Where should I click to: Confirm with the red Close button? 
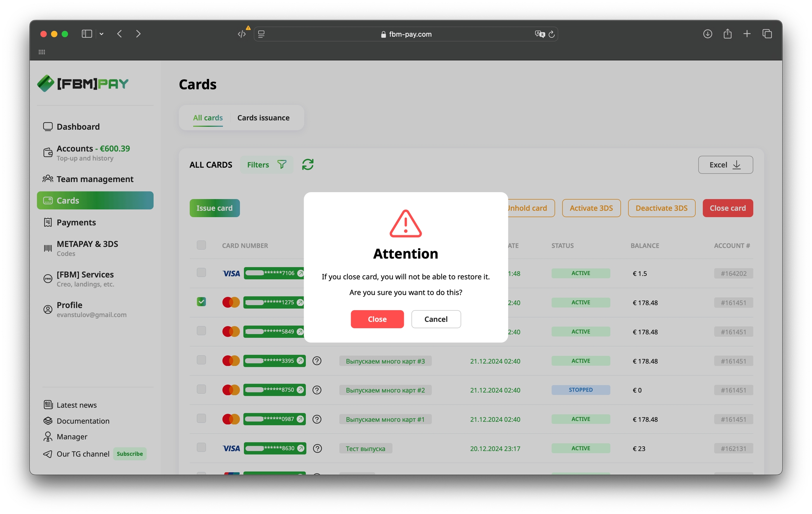[377, 319]
